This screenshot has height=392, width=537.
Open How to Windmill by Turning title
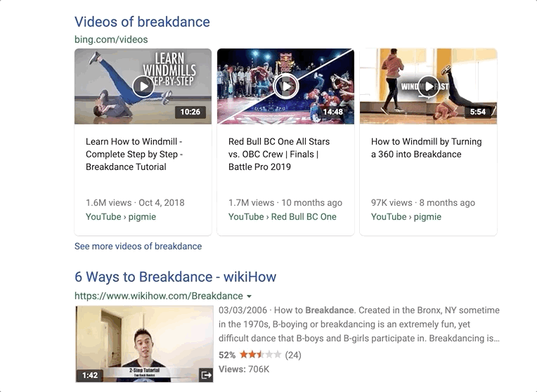pos(426,148)
